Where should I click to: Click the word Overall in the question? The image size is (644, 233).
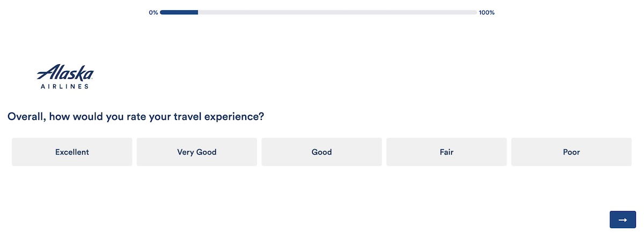26,116
